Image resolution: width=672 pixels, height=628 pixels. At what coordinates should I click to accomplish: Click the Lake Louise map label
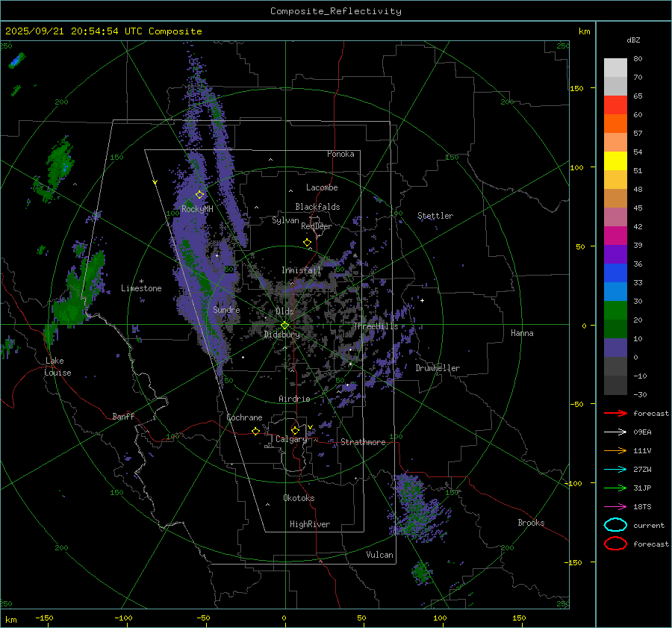tap(58, 367)
